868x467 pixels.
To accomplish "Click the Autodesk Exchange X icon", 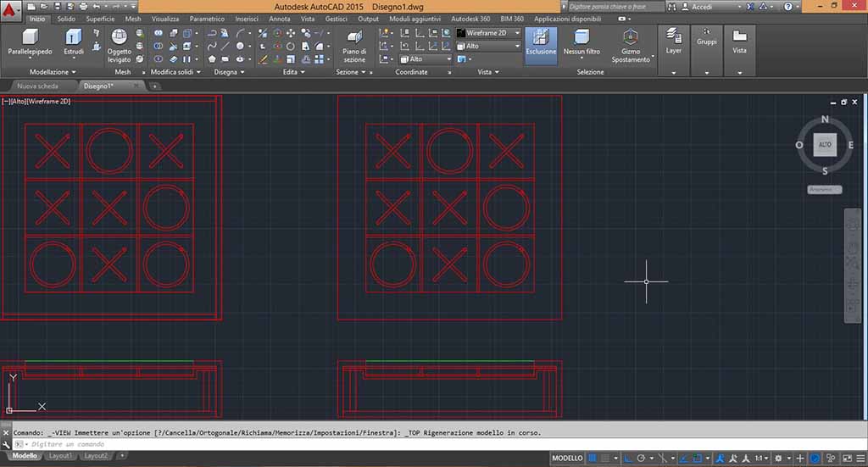I will click(750, 7).
